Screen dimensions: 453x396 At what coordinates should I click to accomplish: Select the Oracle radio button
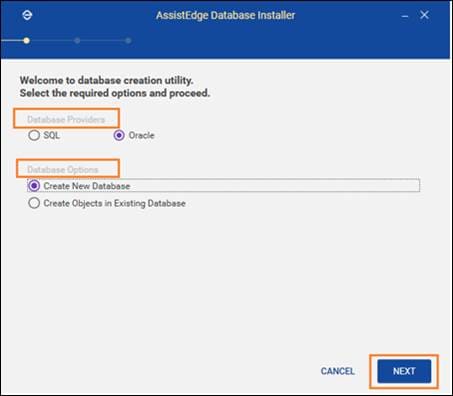119,135
